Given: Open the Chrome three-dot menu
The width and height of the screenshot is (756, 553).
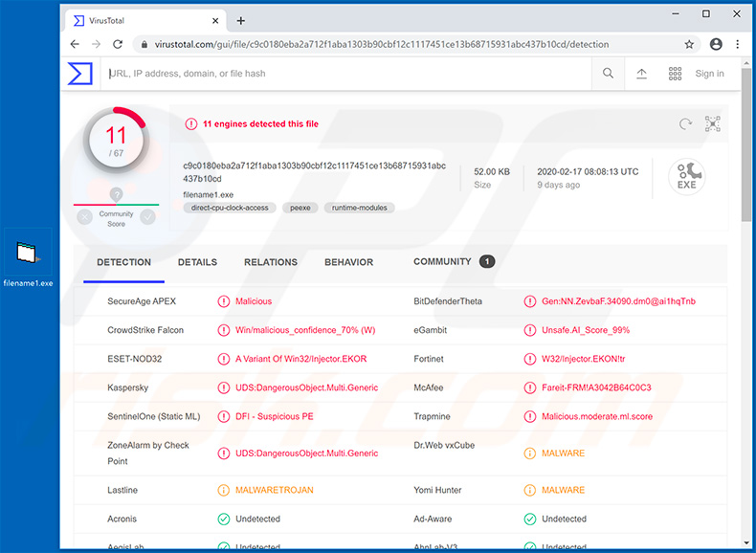Looking at the screenshot, I should click(x=737, y=44).
